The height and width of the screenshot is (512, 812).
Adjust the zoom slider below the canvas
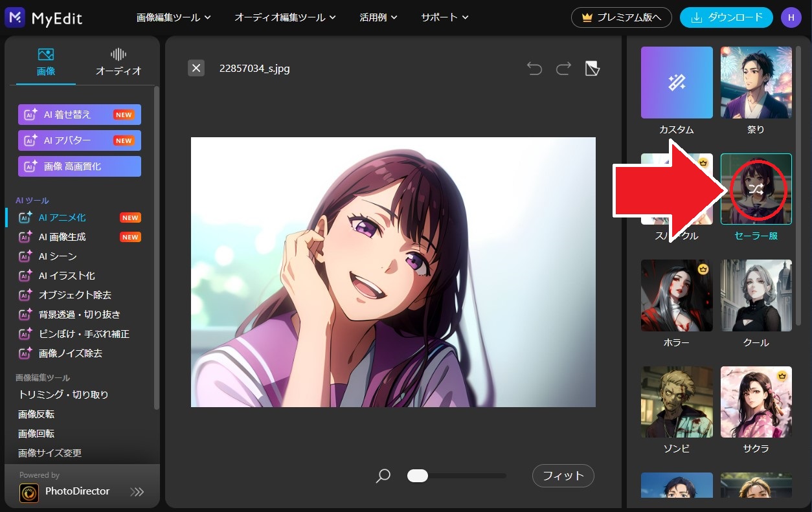click(418, 476)
